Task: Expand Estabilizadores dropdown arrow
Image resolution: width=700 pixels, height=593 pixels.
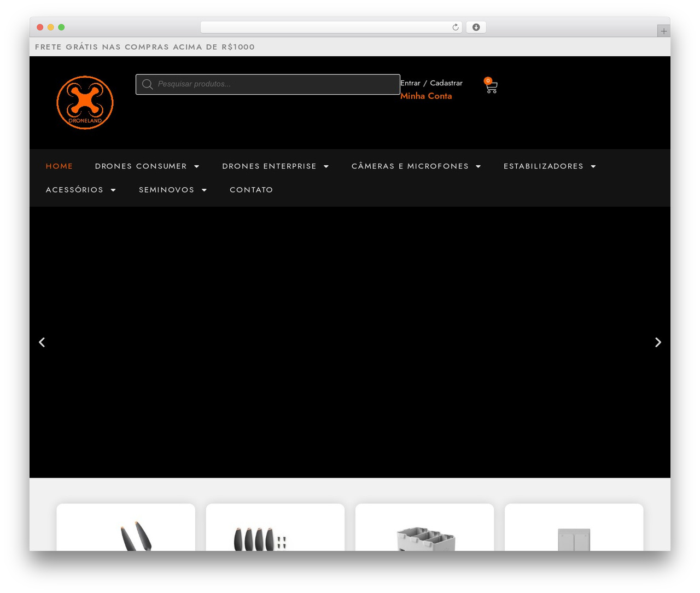Action: 593,166
